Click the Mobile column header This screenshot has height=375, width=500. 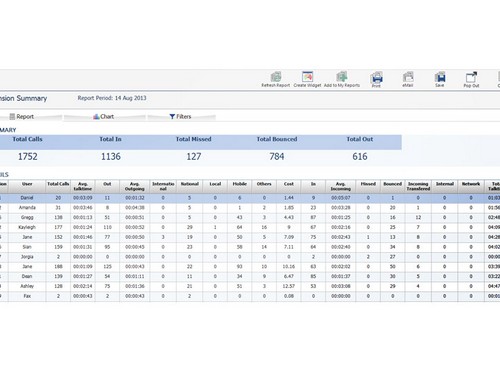240,186
